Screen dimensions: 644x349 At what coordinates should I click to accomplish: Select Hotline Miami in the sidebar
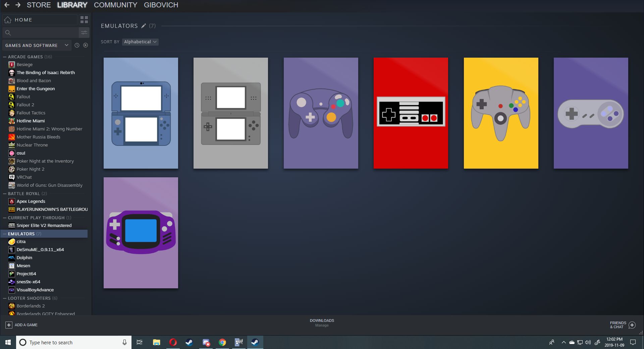pos(31,121)
